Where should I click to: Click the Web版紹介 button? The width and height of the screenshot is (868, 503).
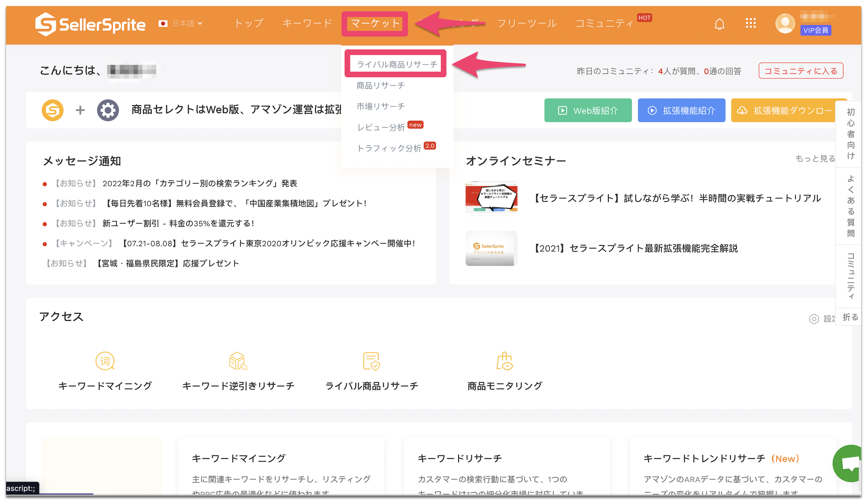click(588, 110)
